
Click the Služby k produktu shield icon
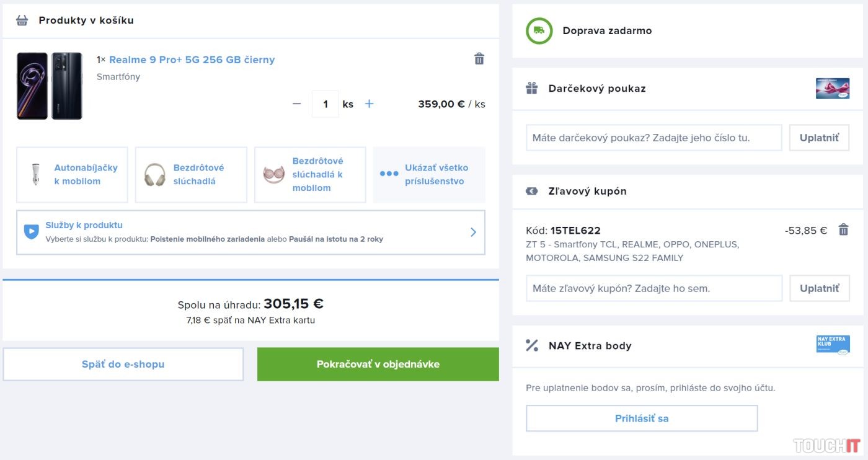31,232
